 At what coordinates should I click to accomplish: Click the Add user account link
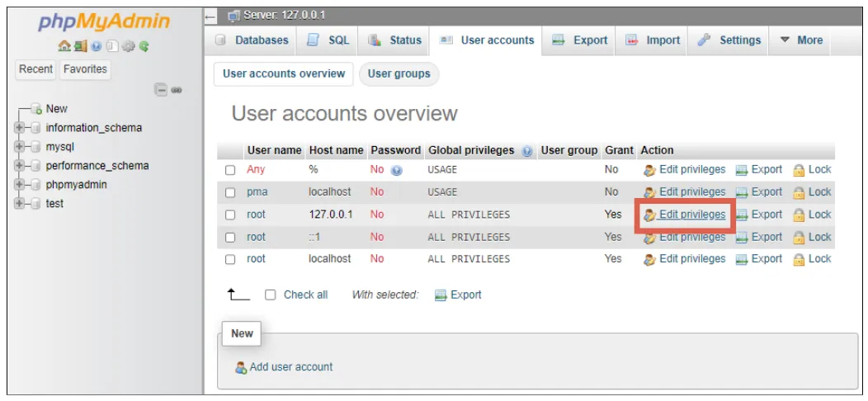click(x=291, y=367)
